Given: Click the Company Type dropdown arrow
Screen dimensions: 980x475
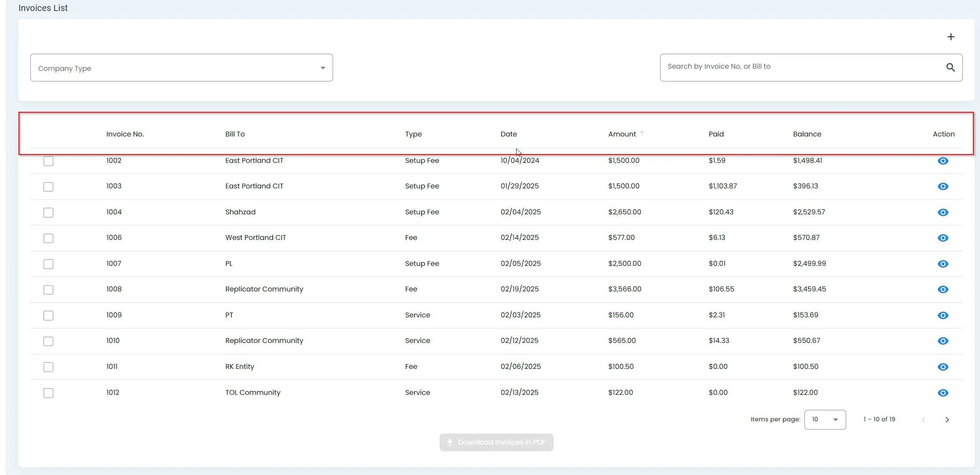Looking at the screenshot, I should pyautogui.click(x=323, y=68).
